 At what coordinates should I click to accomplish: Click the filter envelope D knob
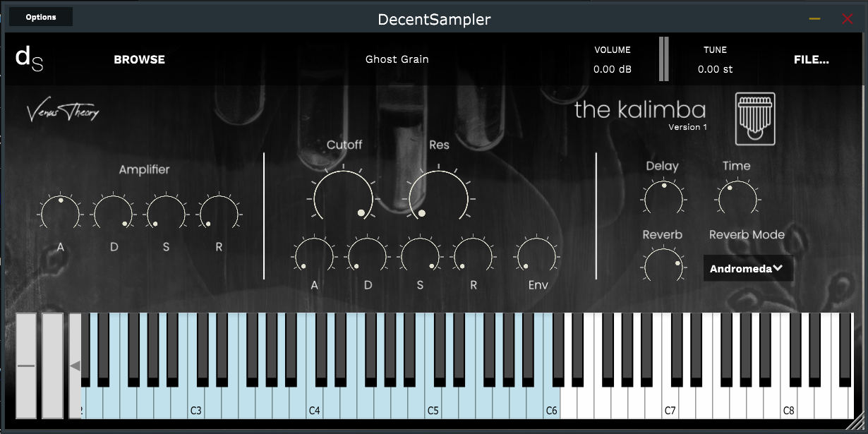click(368, 255)
